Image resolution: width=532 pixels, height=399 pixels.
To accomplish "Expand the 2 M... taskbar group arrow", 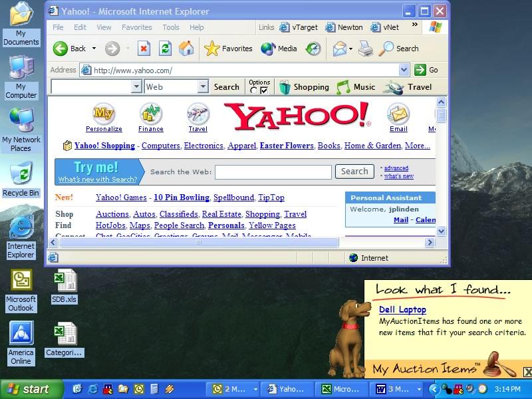I will point(255,389).
